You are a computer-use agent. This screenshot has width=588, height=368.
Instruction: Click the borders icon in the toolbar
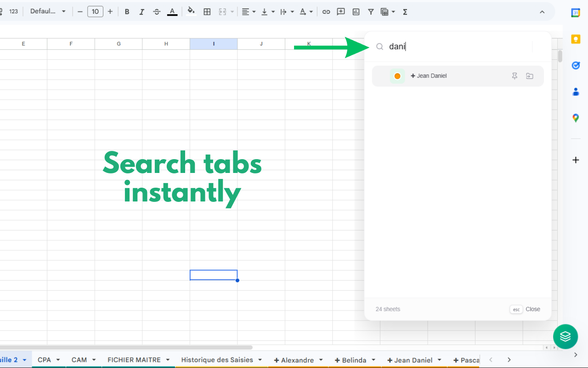207,11
